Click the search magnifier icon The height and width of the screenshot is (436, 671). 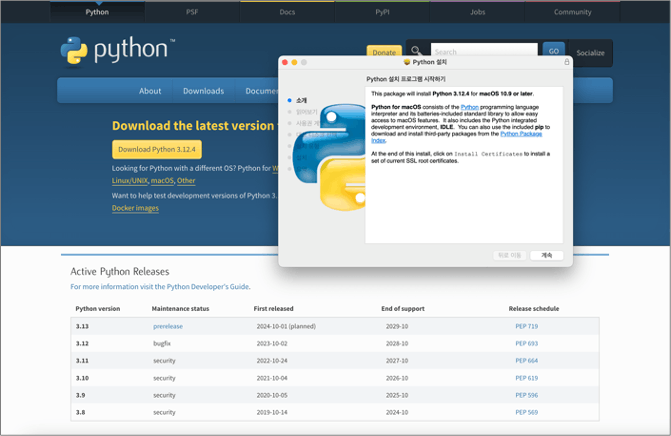(416, 51)
